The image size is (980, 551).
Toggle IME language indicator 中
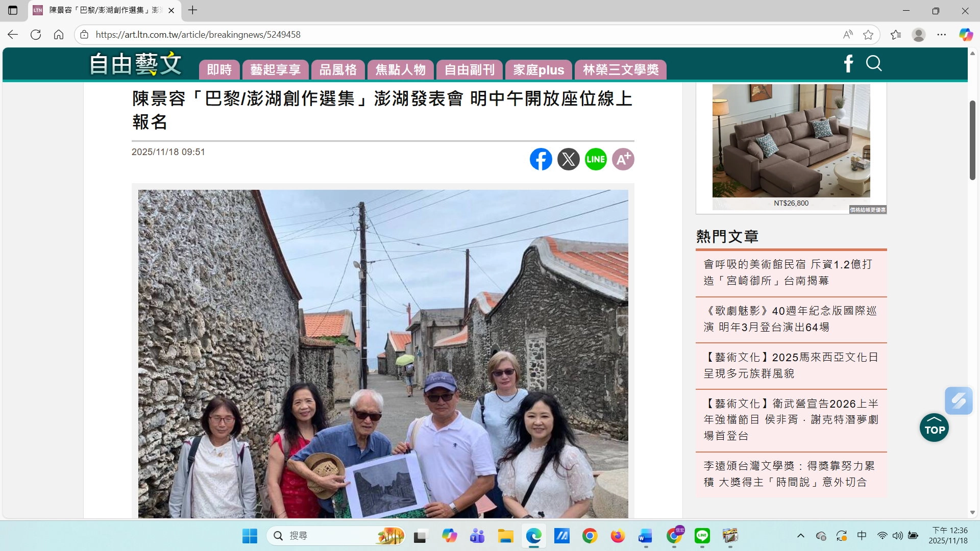pos(862,535)
